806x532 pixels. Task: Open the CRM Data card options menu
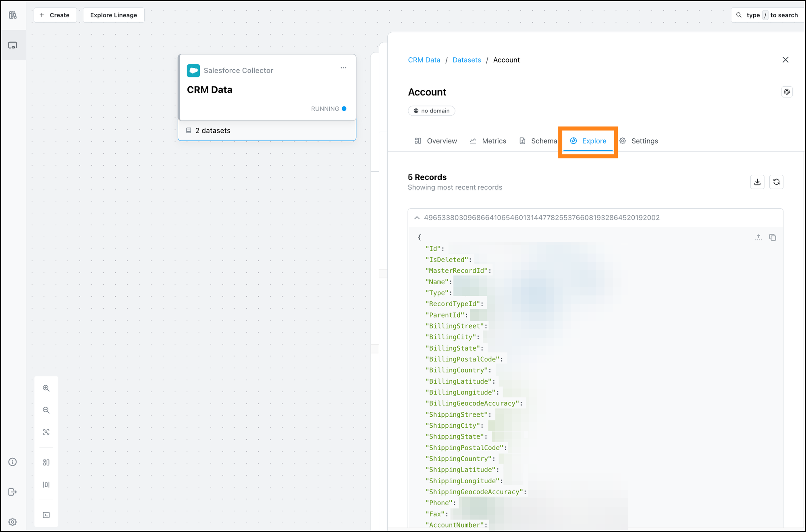(x=343, y=68)
